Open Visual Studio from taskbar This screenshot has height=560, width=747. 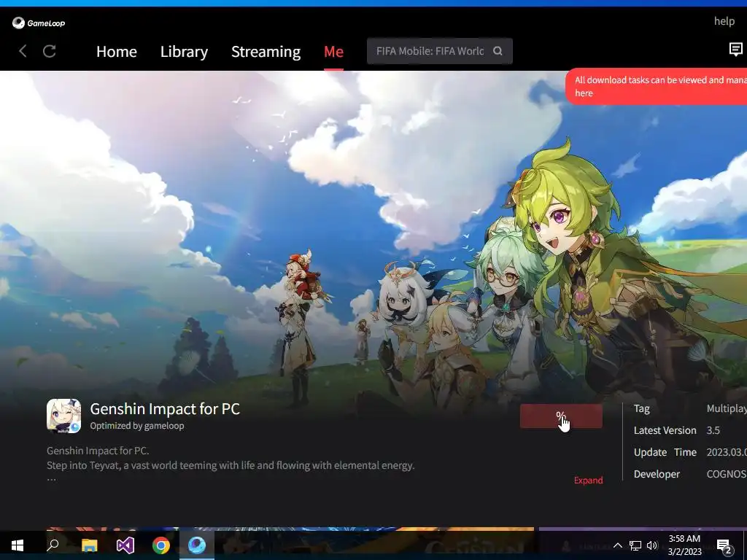click(125, 545)
